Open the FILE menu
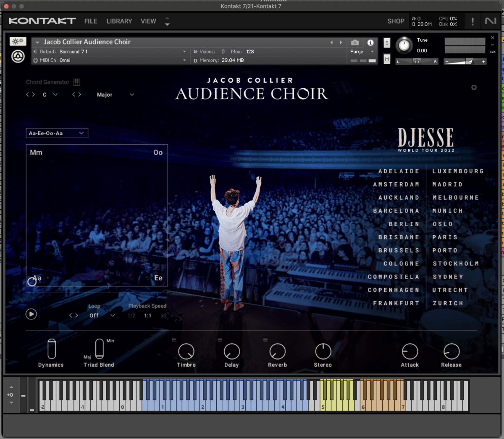 pyautogui.click(x=90, y=21)
